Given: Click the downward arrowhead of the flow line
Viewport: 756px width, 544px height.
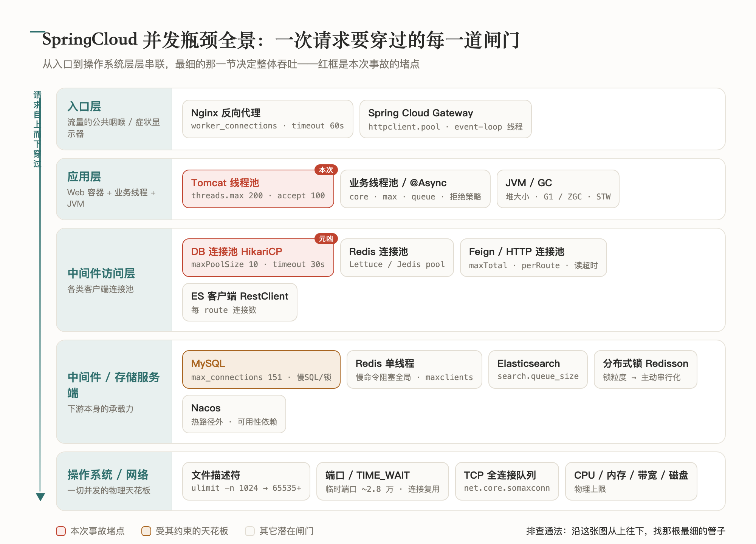Looking at the screenshot, I should click(x=40, y=497).
